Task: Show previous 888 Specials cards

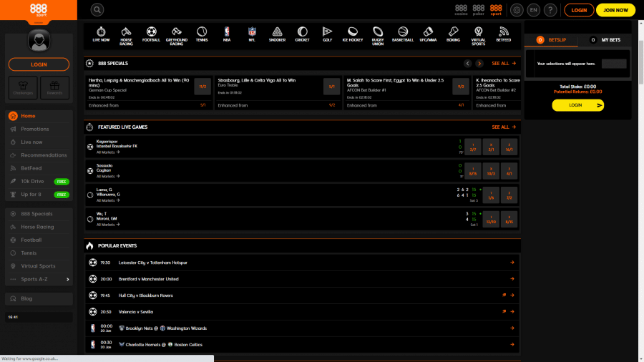Action: pos(468,63)
